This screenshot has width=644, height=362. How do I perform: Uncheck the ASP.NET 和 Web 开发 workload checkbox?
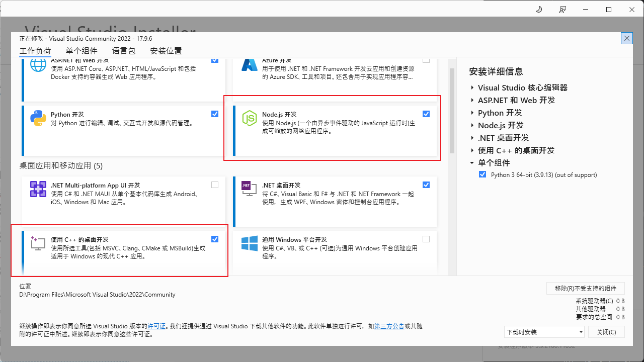tap(215, 60)
